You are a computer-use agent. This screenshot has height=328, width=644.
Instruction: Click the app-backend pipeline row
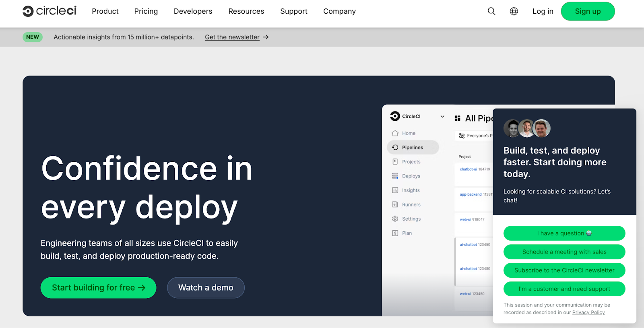(474, 199)
